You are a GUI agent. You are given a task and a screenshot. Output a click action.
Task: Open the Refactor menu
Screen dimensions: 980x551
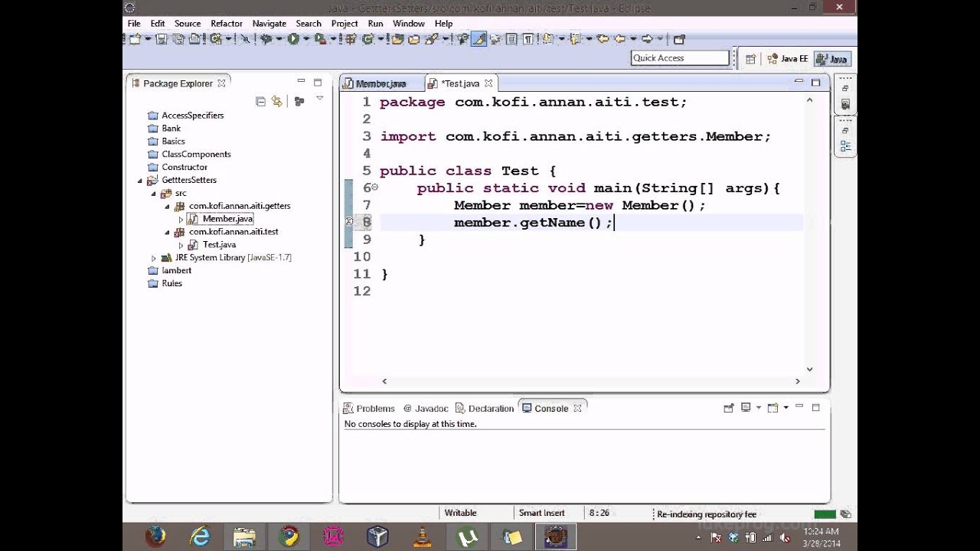[227, 24]
